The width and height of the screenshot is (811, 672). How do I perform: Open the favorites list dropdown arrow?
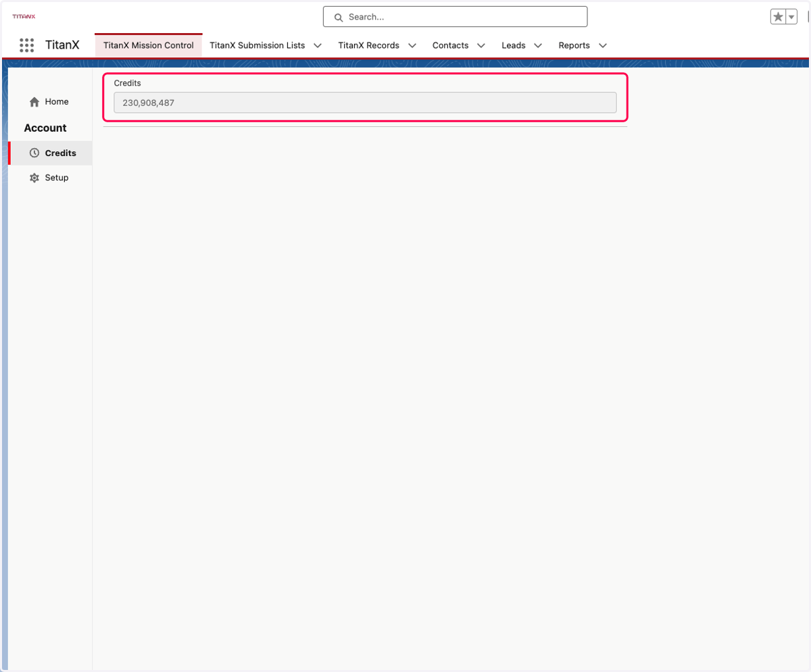792,17
